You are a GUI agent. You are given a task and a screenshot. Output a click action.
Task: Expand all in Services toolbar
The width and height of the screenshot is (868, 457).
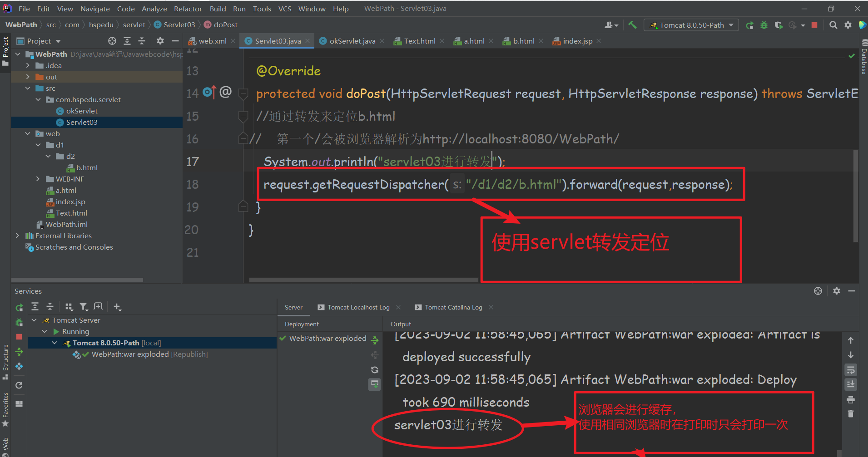[35, 307]
